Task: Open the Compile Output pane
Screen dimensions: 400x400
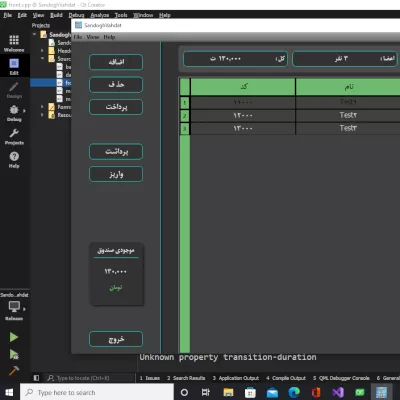Action: pyautogui.click(x=286, y=378)
